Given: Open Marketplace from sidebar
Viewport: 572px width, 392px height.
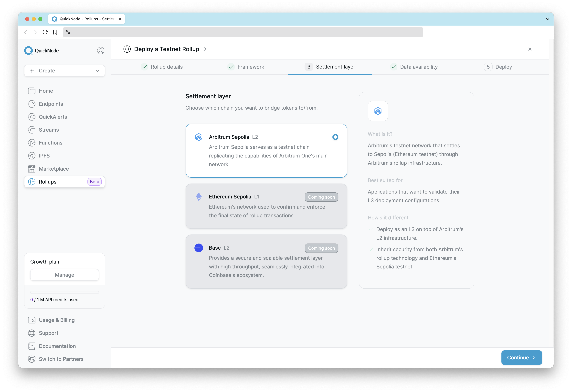Looking at the screenshot, I should click(54, 169).
